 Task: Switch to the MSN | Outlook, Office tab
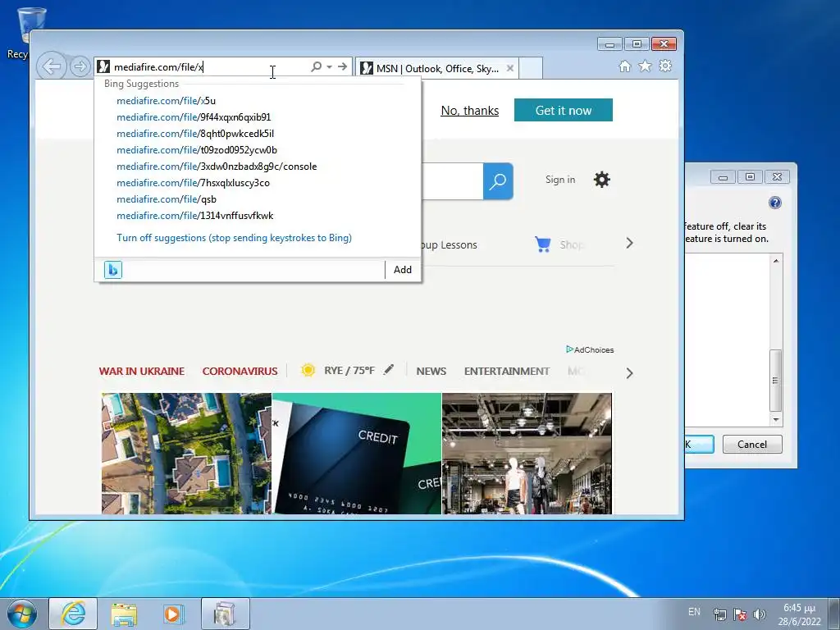coord(436,68)
